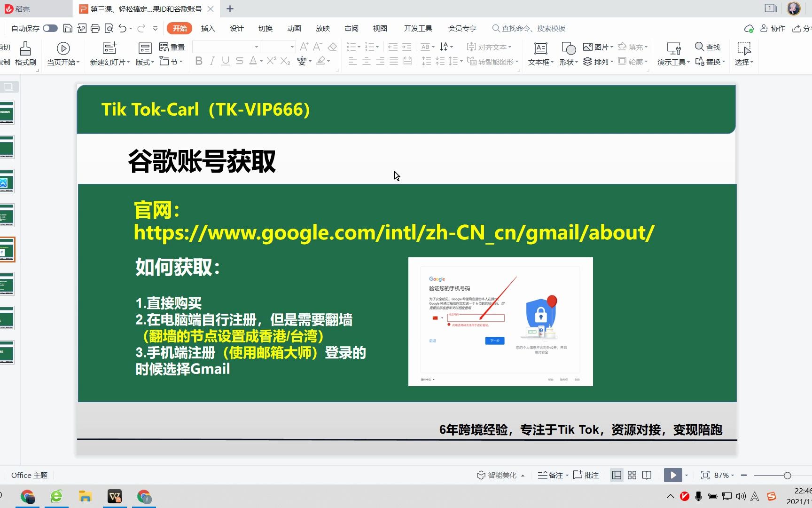The width and height of the screenshot is (812, 508).
Task: Select the currently highlighted slide thumbnail
Action: point(7,249)
